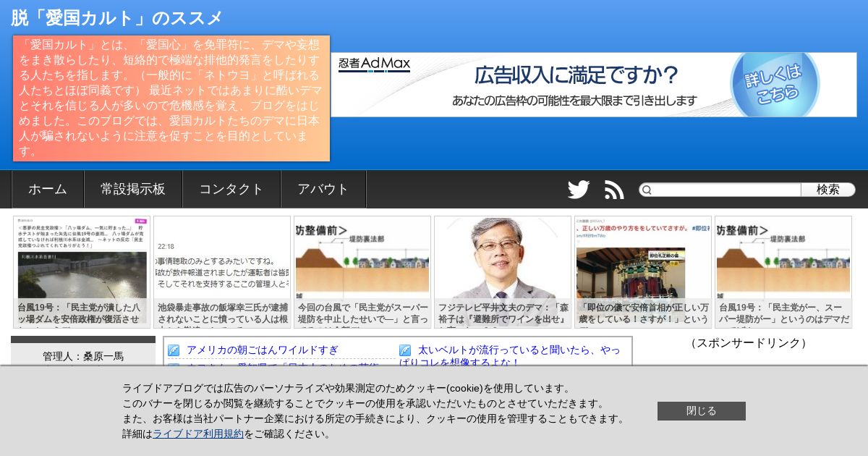Image resolution: width=868 pixels, height=456 pixels.
Task: Click the 検索 search button
Action: click(828, 190)
